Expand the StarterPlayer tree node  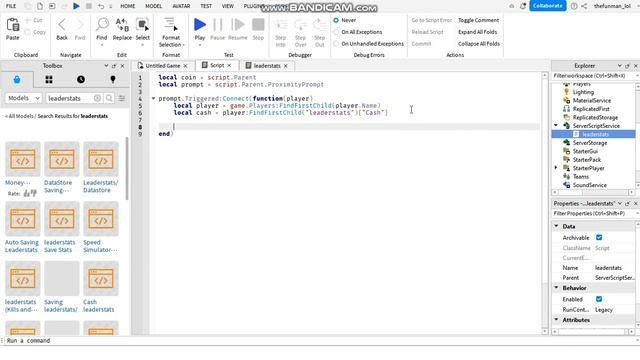click(556, 168)
